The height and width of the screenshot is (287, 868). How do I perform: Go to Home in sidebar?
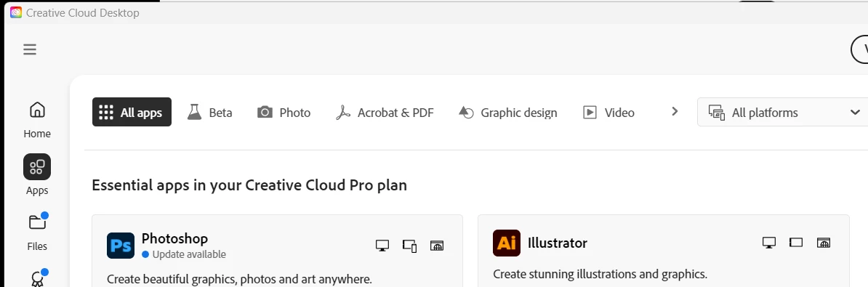click(37, 119)
